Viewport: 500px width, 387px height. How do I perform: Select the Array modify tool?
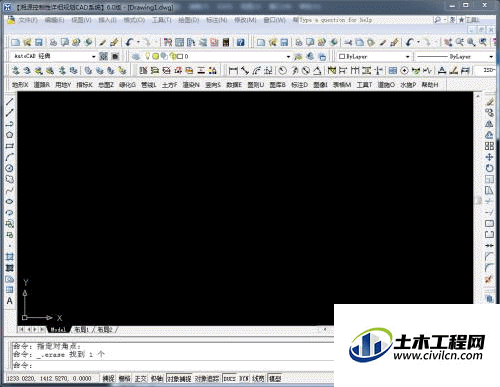[x=489, y=146]
